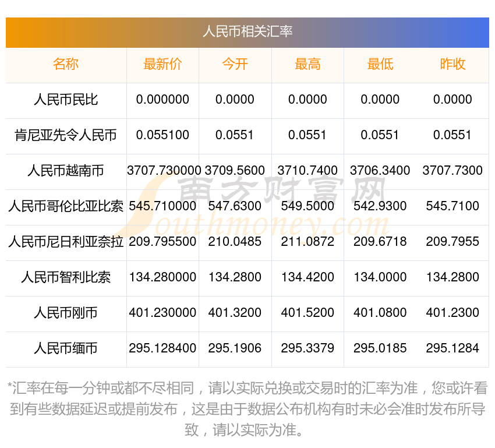Click highest price 3710.7400 value
The height and width of the screenshot is (448, 495).
pyautogui.click(x=307, y=171)
